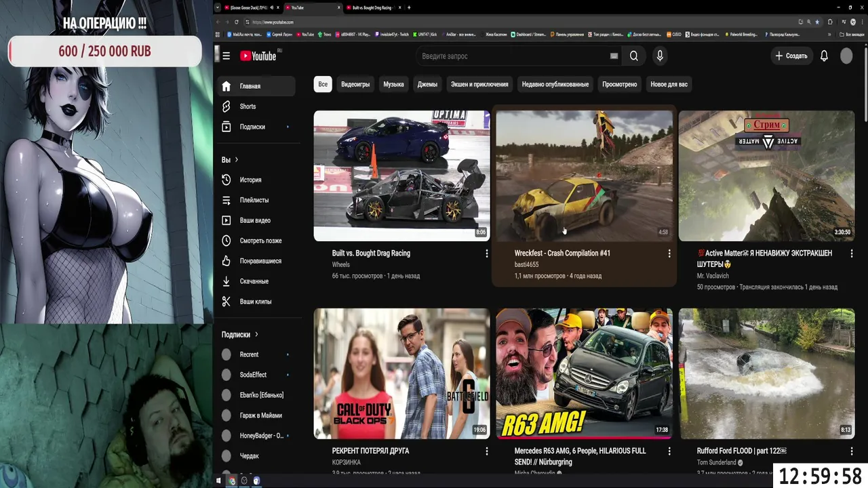
Task: Select the Все filter chip
Action: pyautogui.click(x=323, y=85)
